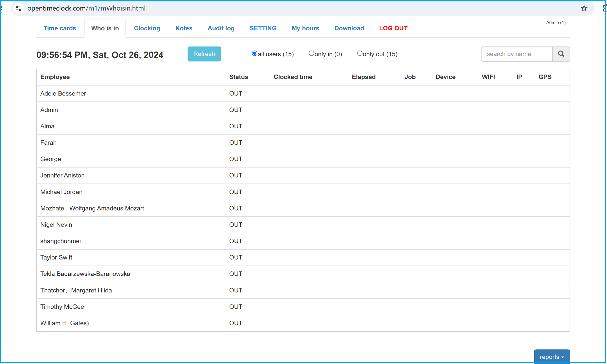Click the Elapsed column header
The image size is (607, 364).
[364, 77]
